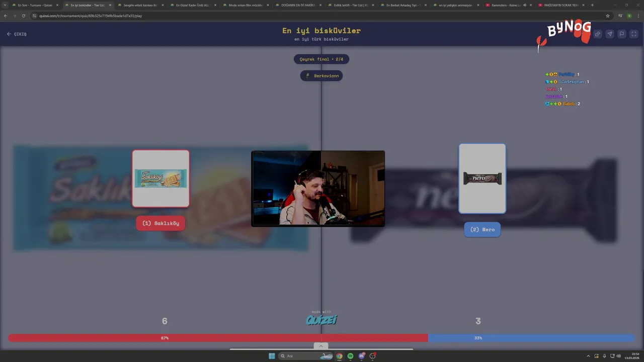Click the taskbar Ara search box
The width and height of the screenshot is (644, 362).
[x=306, y=356]
